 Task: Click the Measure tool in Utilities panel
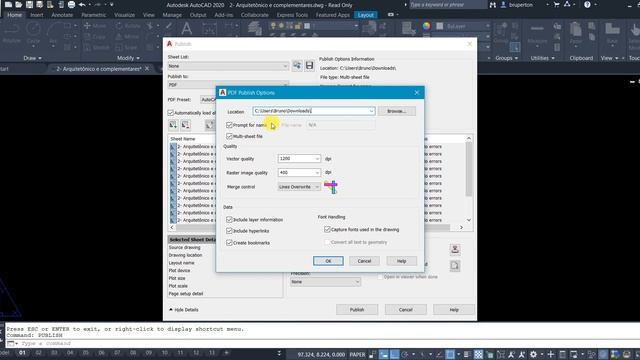[537, 33]
